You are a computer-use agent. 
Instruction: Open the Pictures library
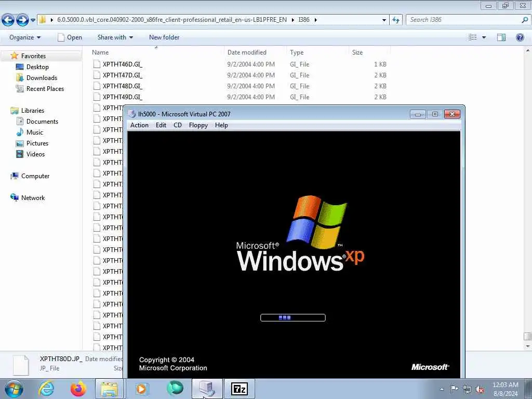click(x=37, y=143)
